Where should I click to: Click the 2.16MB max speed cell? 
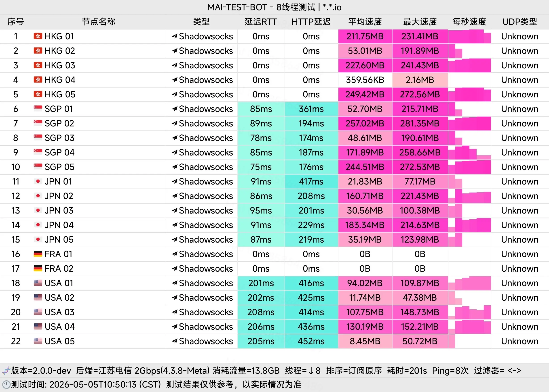pos(420,80)
